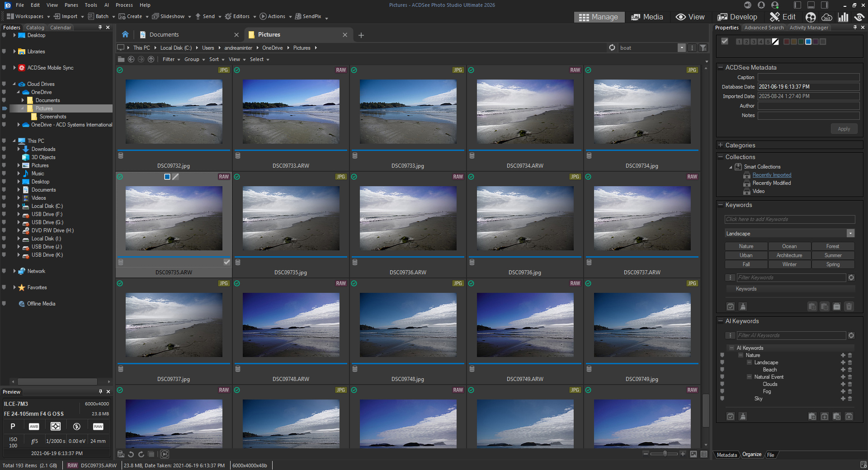Screen dimensions: 868x470
Task: Toggle tag checkmark on DSC09735.ARW thumbnail
Action: (x=226, y=262)
